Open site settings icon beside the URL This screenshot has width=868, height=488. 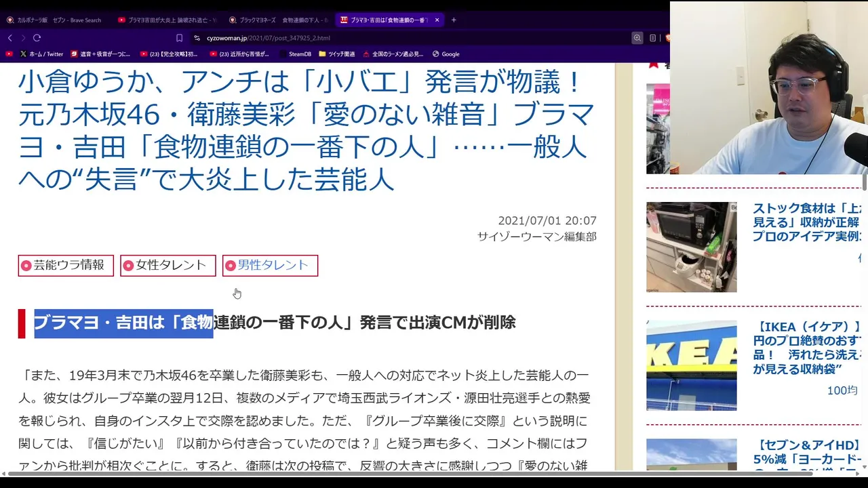pos(197,38)
